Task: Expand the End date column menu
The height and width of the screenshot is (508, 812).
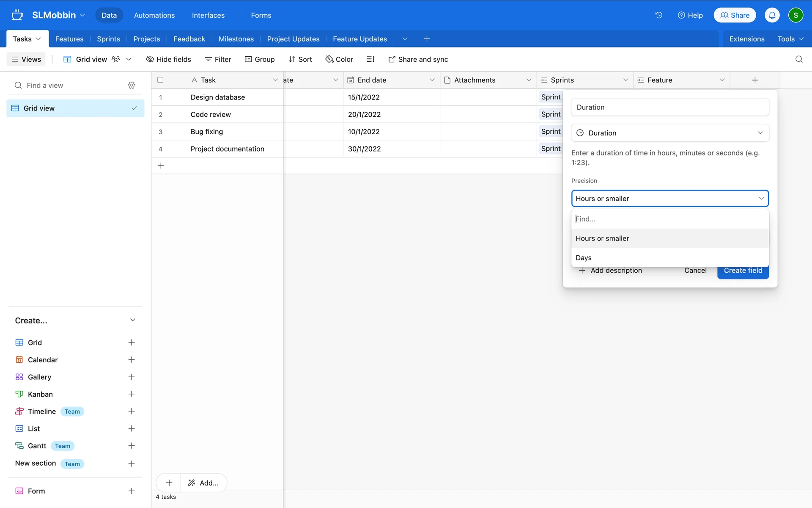Action: pyautogui.click(x=432, y=80)
